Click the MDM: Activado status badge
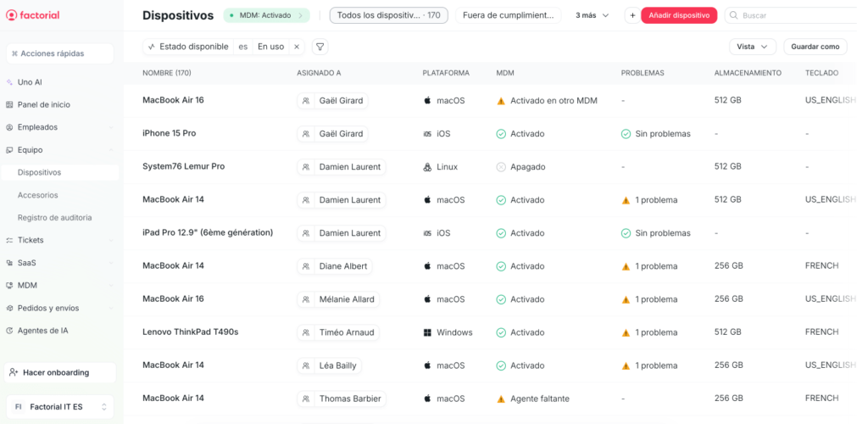The image size is (868, 424). point(265,15)
